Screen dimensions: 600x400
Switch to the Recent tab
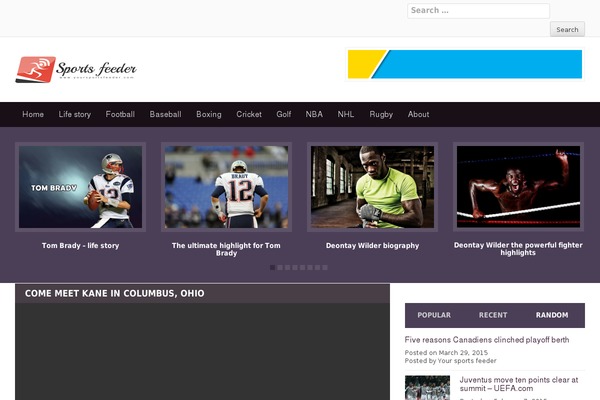[x=493, y=315]
